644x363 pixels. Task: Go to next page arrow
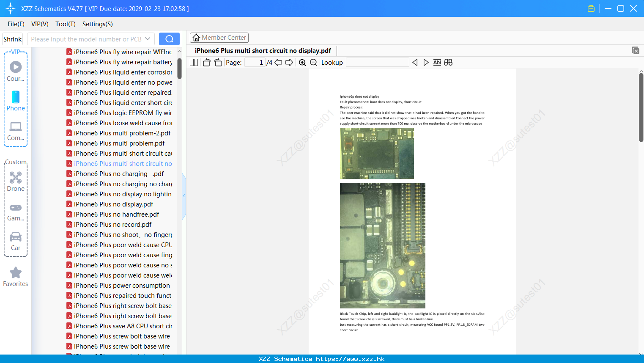pos(289,63)
